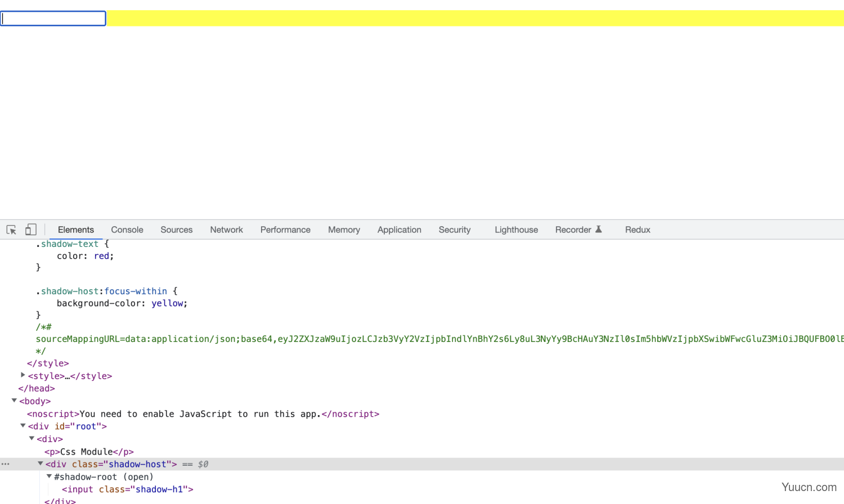Select the noscript element row
This screenshot has width=844, height=504.
pyautogui.click(x=203, y=414)
